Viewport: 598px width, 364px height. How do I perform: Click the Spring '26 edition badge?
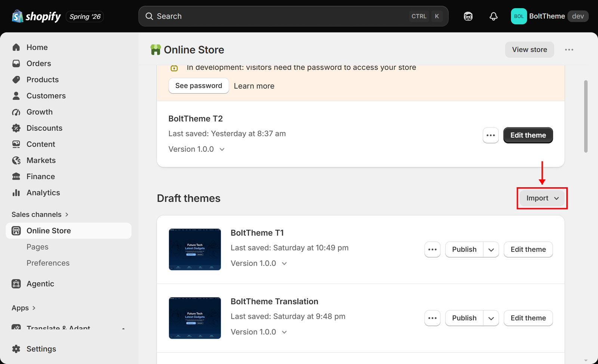(85, 16)
